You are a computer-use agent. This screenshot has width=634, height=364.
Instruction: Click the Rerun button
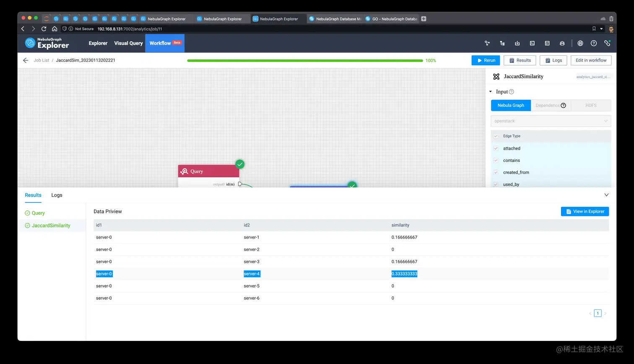(486, 60)
